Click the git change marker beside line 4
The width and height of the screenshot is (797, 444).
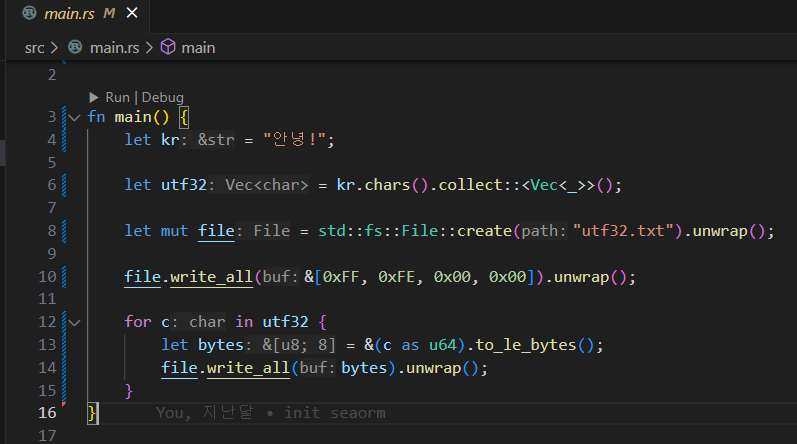(x=65, y=139)
